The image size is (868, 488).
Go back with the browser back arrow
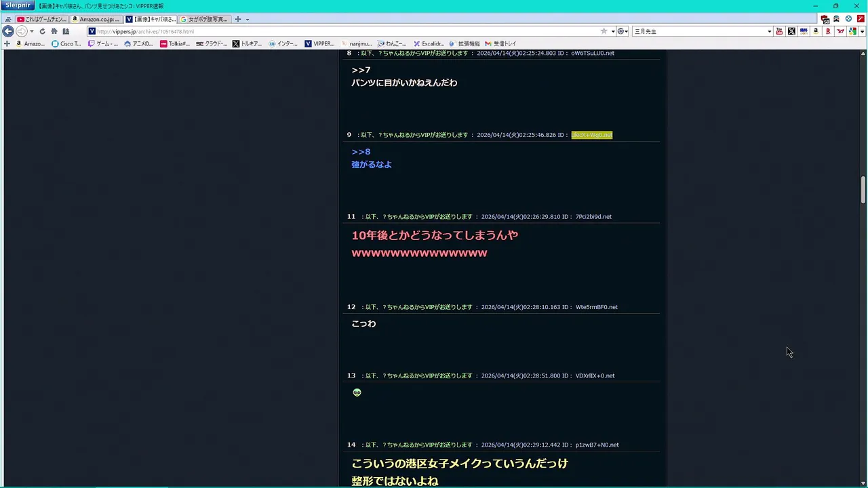tap(8, 31)
